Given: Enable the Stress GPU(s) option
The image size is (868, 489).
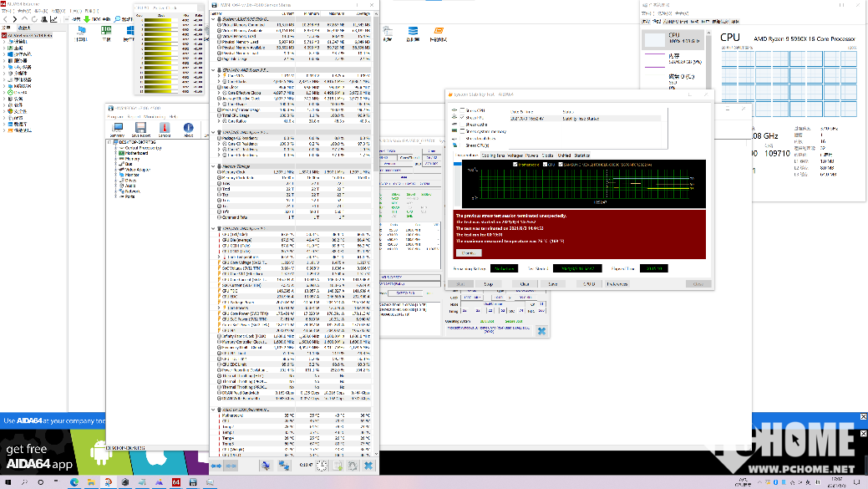Looking at the screenshot, I should pyautogui.click(x=462, y=145).
